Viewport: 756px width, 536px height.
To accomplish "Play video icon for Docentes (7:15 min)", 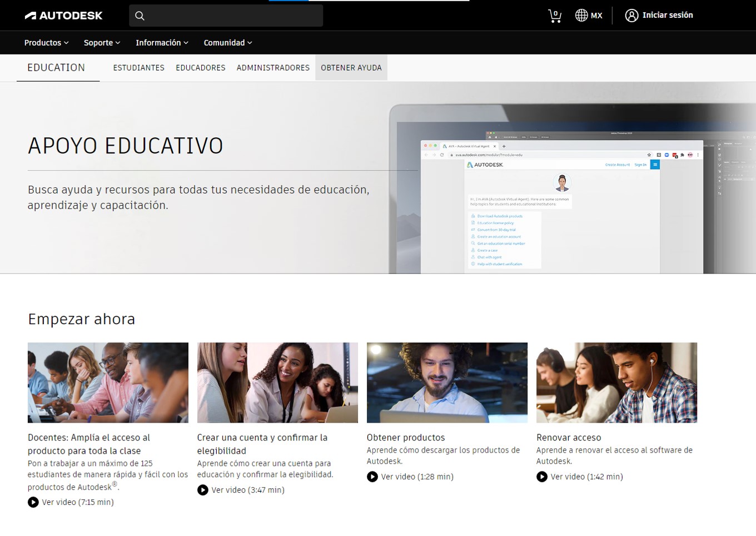I will (x=33, y=502).
